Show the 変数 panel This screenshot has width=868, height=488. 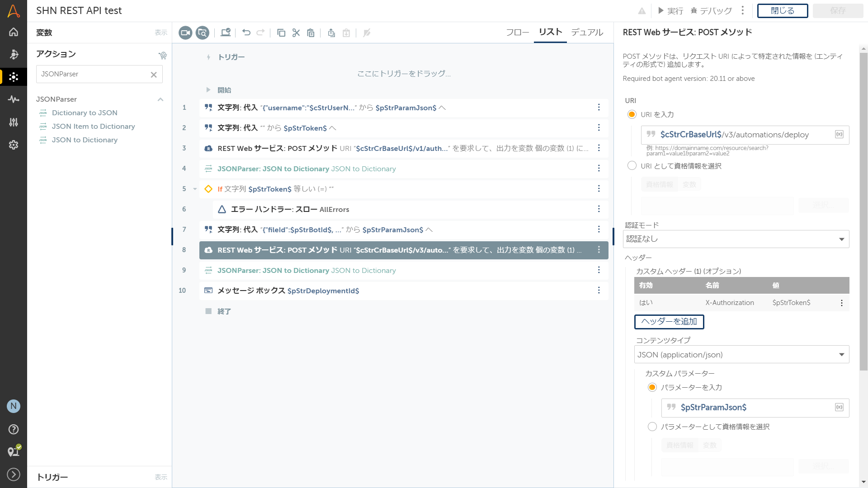pos(161,33)
